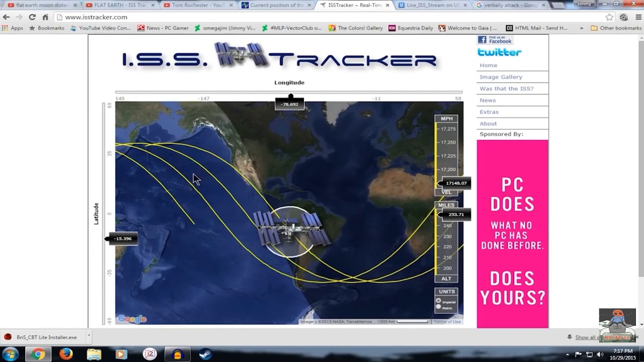Open the Apps shortcut in bookmarks bar
Screen dimensions: 644x362
[x=13, y=28]
